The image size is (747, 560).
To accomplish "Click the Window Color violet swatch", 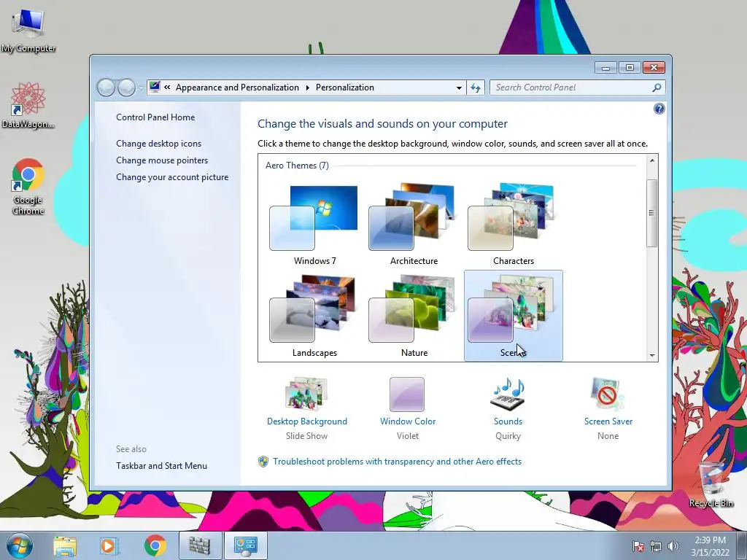I will (x=407, y=394).
